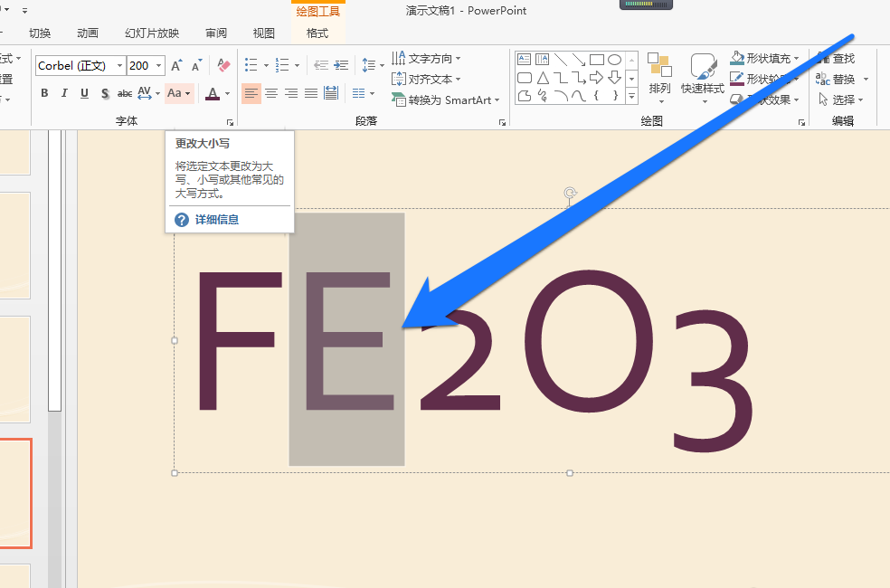Toggle underline formatting
The height and width of the screenshot is (588, 890).
84,93
